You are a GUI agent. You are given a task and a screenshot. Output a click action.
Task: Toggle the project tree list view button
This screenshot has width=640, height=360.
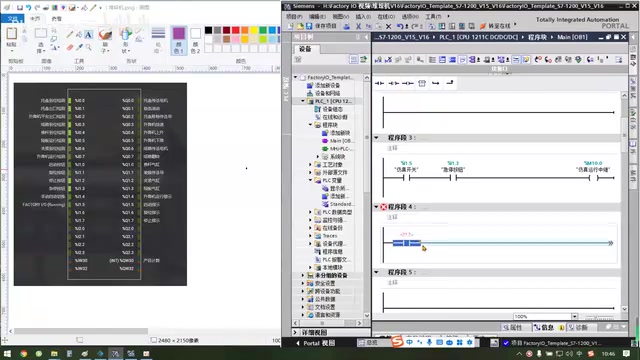pyautogui.click(x=353, y=60)
